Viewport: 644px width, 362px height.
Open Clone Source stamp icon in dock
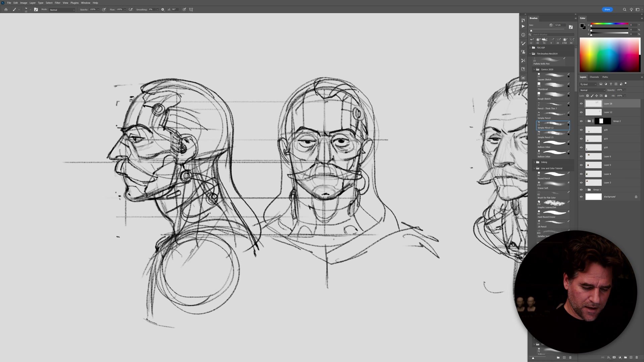coord(523,52)
